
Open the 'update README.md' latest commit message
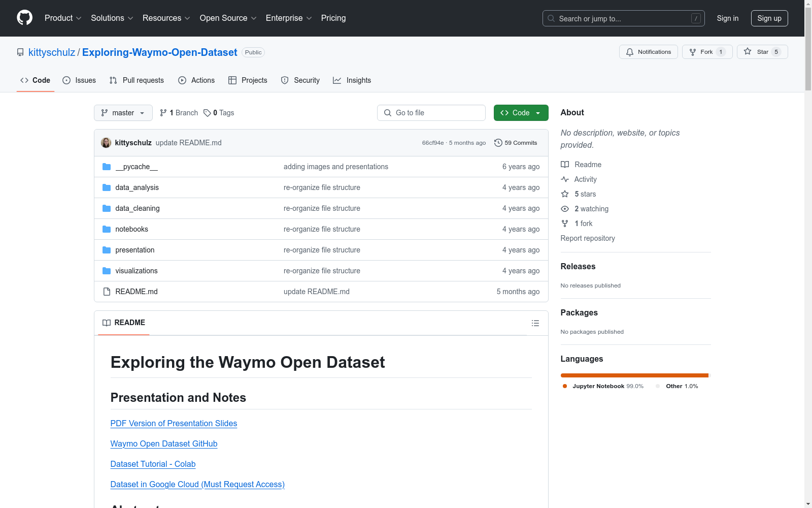point(189,143)
